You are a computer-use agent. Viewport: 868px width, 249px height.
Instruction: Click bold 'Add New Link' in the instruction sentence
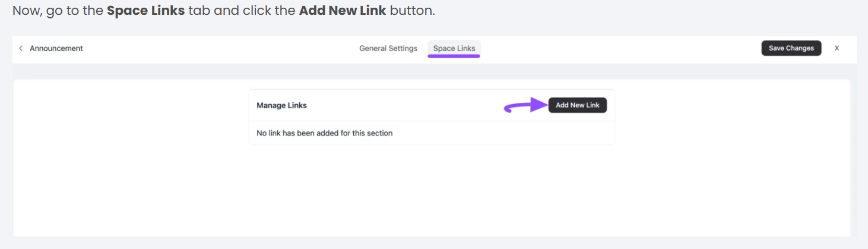(343, 11)
